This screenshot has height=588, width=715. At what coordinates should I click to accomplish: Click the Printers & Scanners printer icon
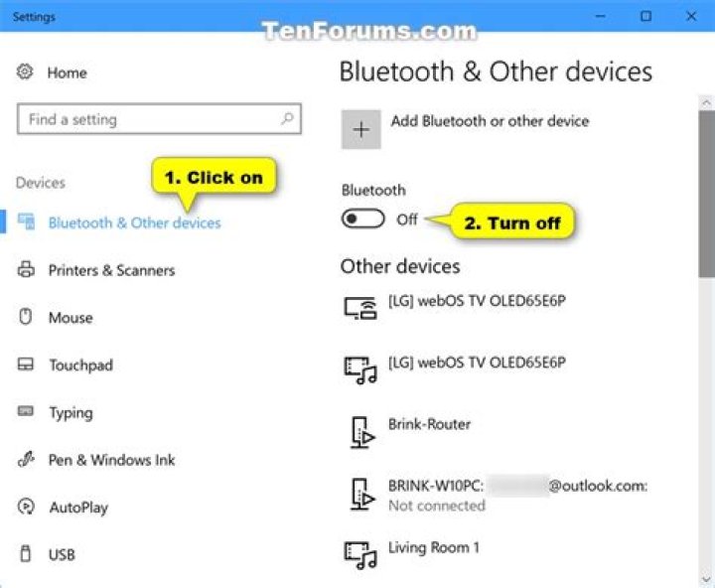(x=27, y=270)
